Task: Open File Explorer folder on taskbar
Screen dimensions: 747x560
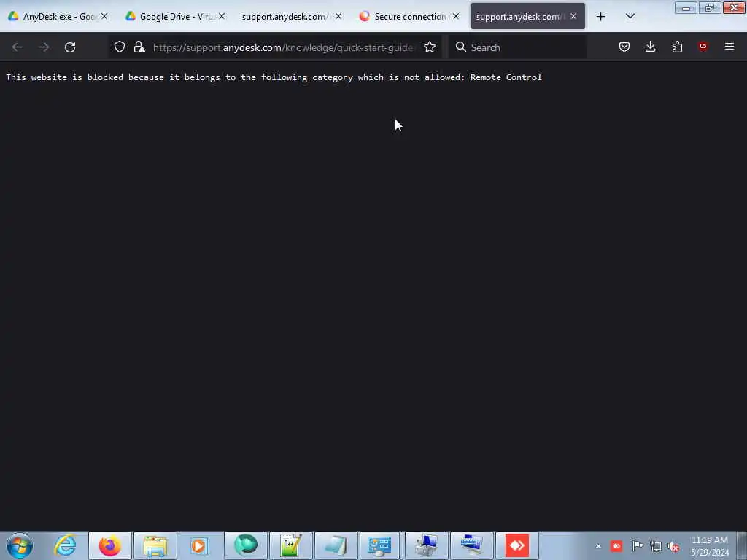Action: click(x=155, y=545)
